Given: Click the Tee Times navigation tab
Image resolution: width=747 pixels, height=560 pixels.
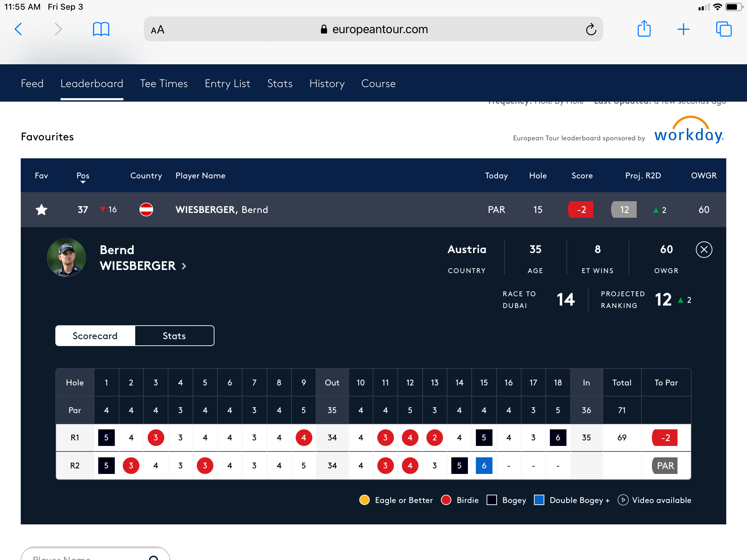Looking at the screenshot, I should point(164,82).
